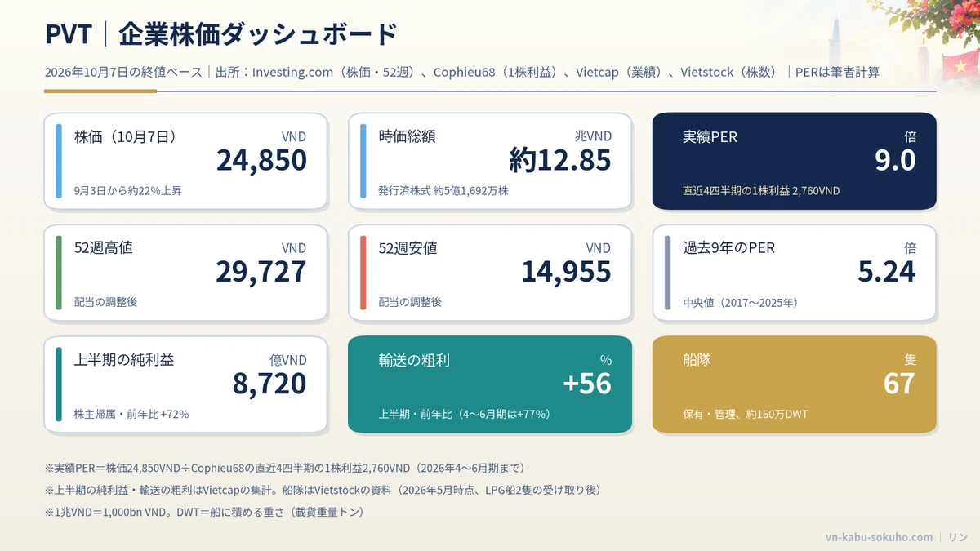Click the fleet count value 67
Image resolution: width=980 pixels, height=551 pixels.
point(899,384)
